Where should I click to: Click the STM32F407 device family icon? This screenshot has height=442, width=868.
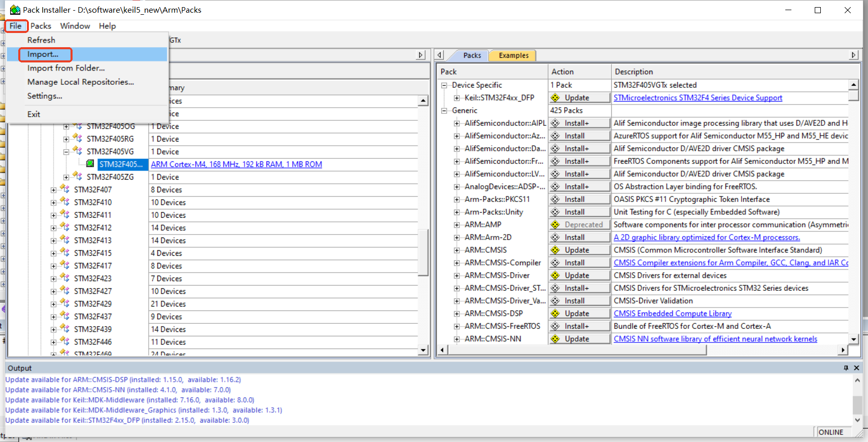[65, 189]
